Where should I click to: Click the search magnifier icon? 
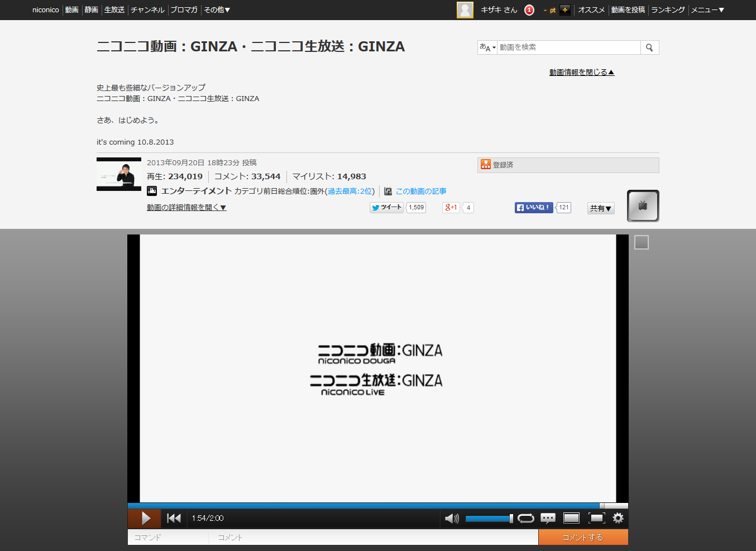pyautogui.click(x=649, y=47)
